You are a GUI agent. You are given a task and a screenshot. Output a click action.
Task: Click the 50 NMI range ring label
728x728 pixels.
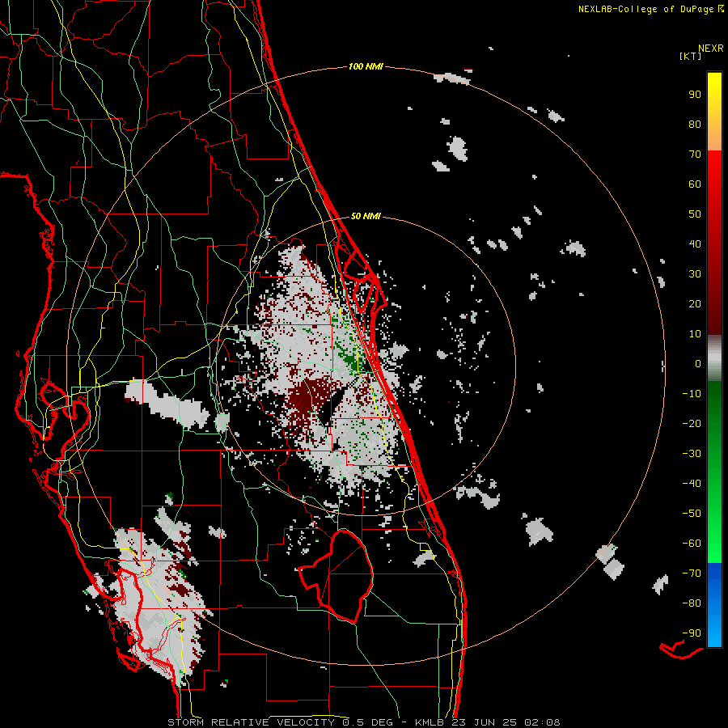pyautogui.click(x=366, y=216)
